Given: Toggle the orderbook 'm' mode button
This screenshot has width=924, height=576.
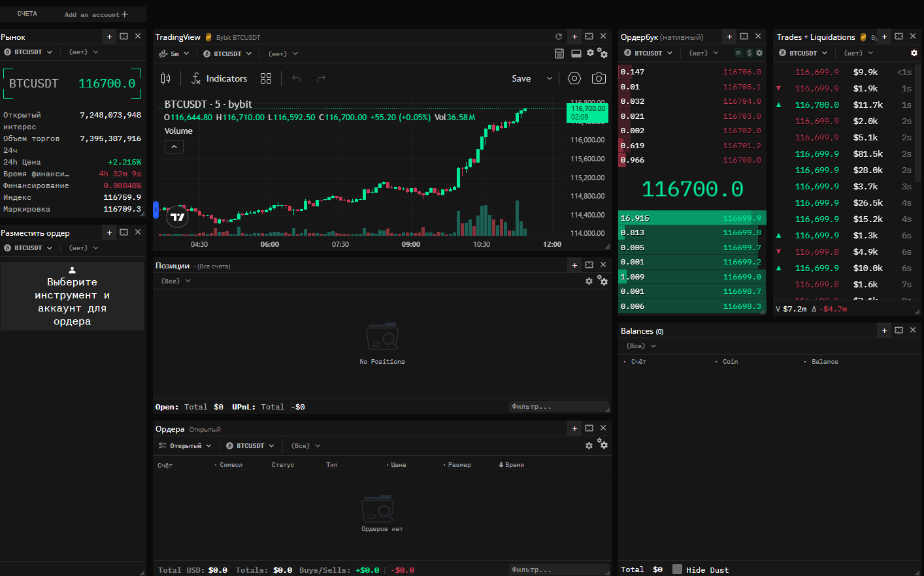Looking at the screenshot, I should click(x=738, y=53).
